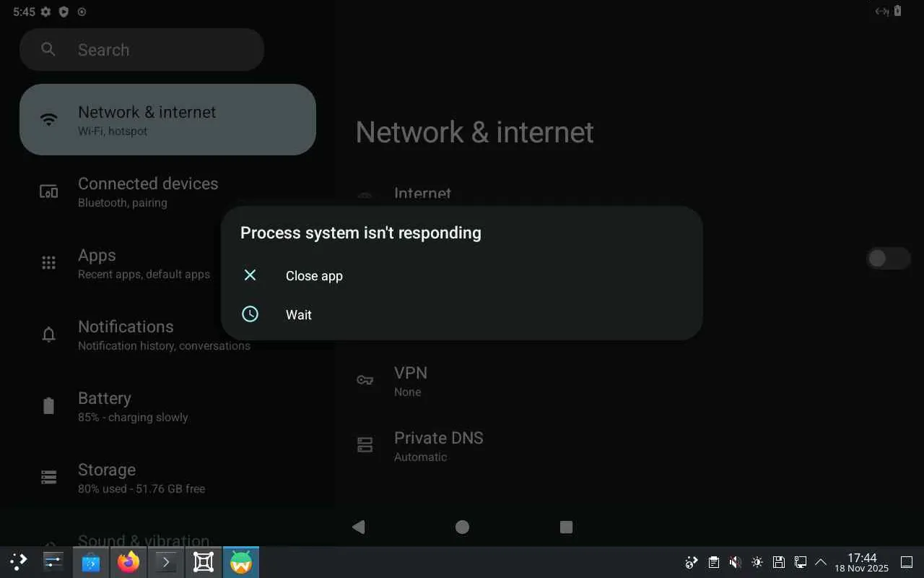Choose Wait in the not responding dialog
The image size is (924, 578).
coord(461,314)
